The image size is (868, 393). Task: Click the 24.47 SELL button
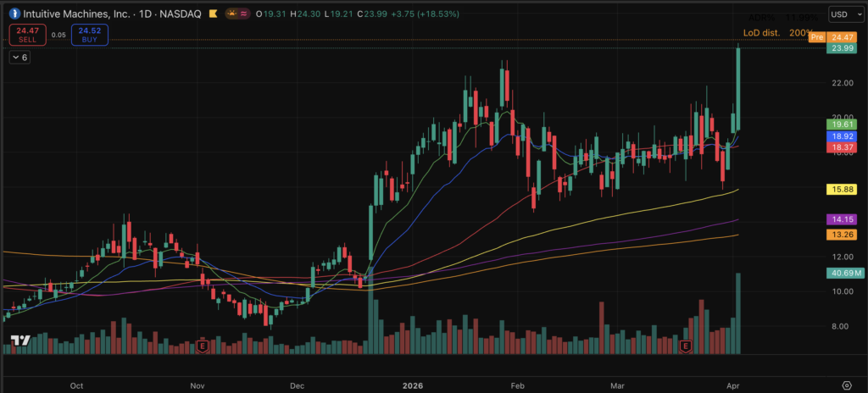tap(28, 34)
